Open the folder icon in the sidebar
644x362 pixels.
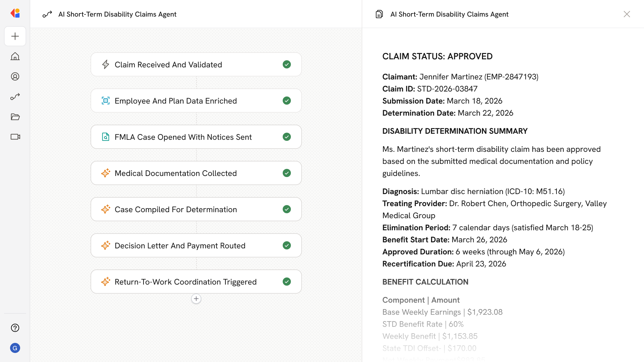coord(15,117)
